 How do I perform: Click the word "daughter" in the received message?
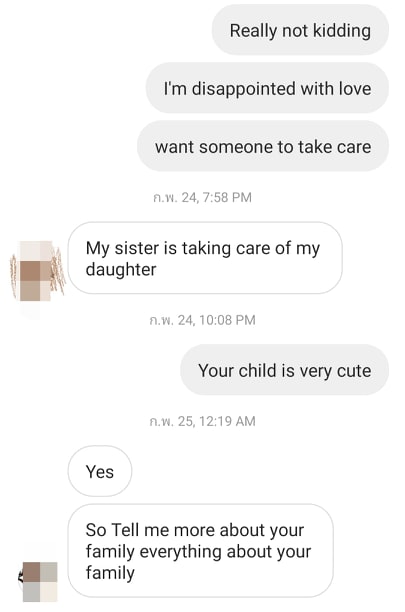pyautogui.click(x=121, y=270)
